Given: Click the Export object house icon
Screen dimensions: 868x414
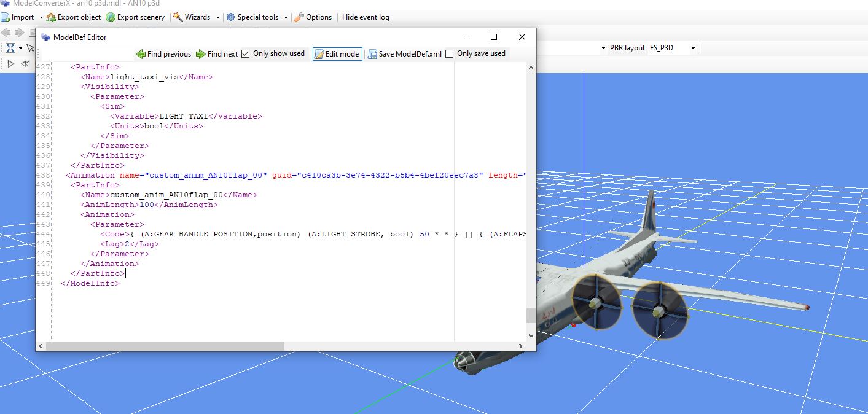Looking at the screenshot, I should pyautogui.click(x=51, y=17).
